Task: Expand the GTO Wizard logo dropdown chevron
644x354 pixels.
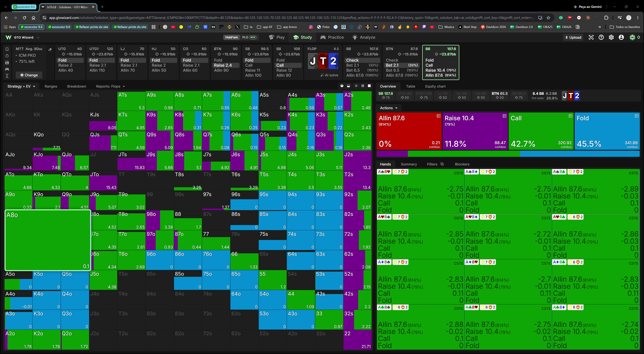Action: [x=38, y=38]
